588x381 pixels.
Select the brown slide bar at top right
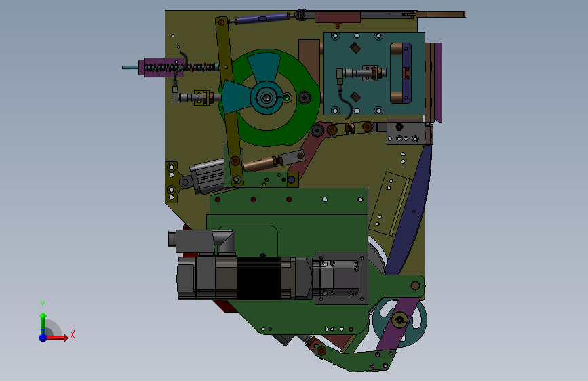click(x=441, y=14)
